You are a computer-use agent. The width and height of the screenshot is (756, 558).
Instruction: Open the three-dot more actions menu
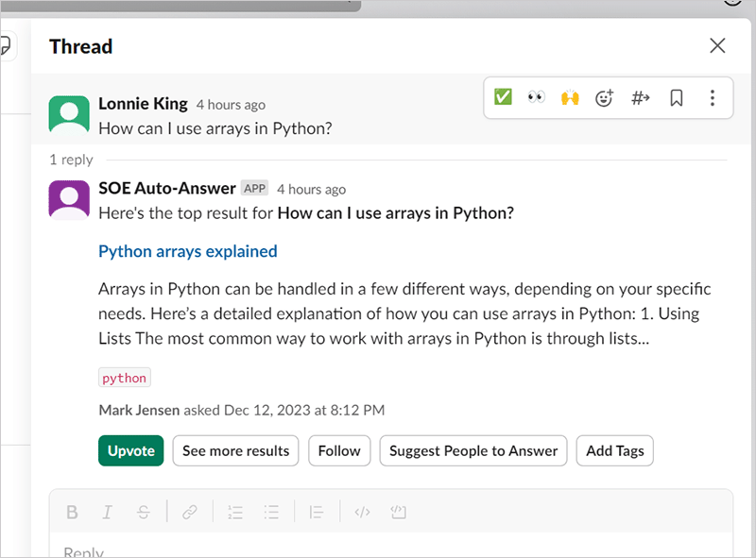point(712,97)
